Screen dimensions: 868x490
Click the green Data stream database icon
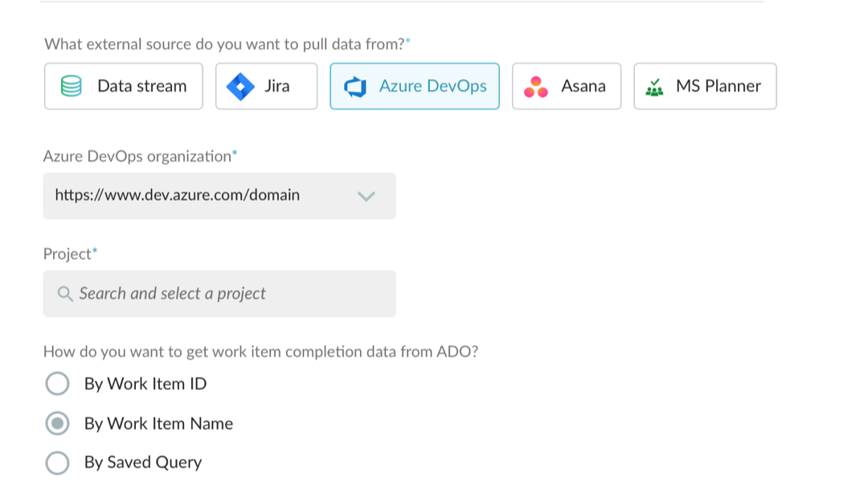(x=72, y=86)
